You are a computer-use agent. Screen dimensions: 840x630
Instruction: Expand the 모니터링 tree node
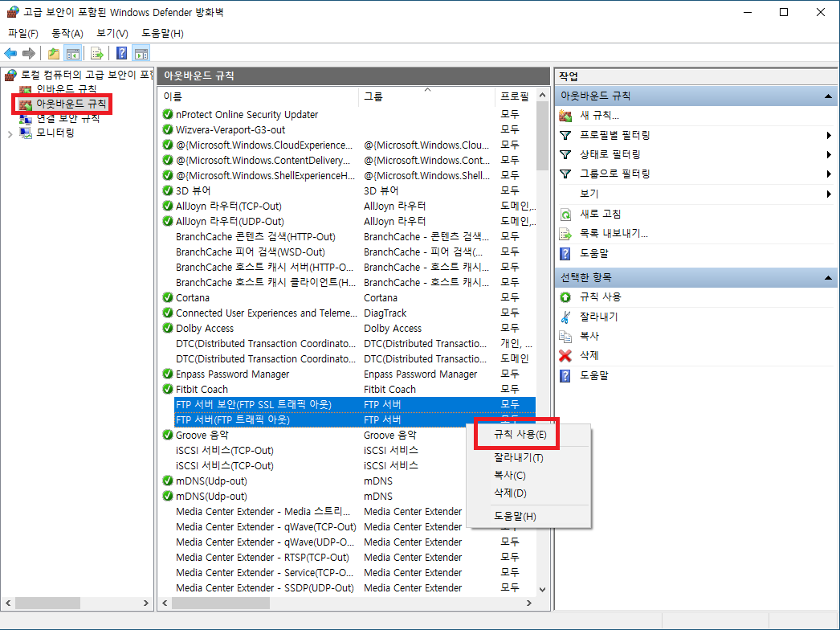click(10, 133)
